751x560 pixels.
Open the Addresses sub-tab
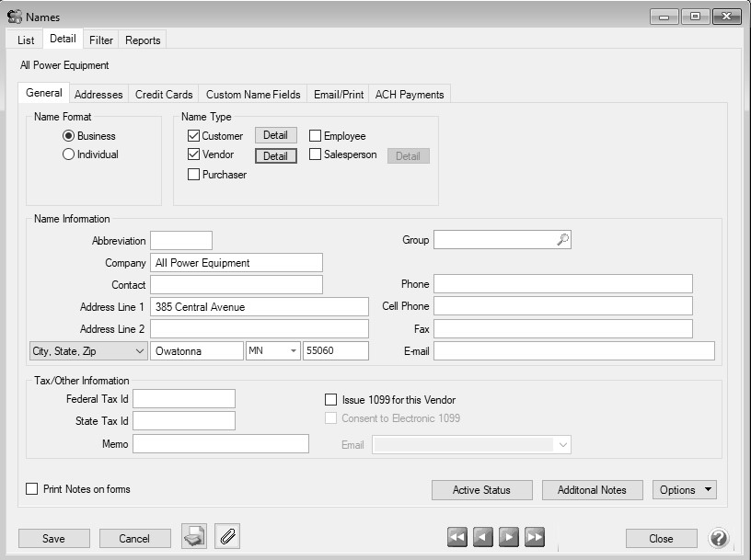tap(98, 95)
